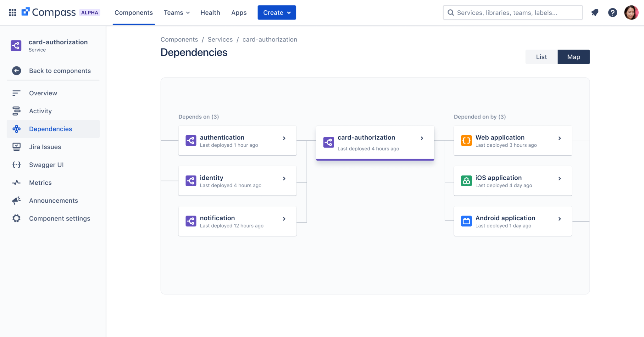This screenshot has width=644, height=337.
Task: Open the Apps menu item
Action: coord(239,13)
